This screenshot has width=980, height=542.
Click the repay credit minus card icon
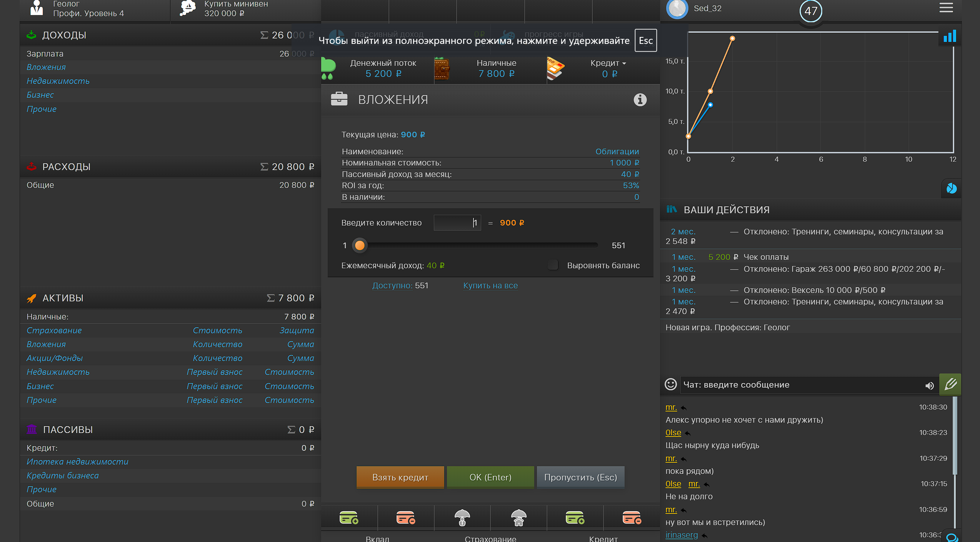[x=632, y=518]
